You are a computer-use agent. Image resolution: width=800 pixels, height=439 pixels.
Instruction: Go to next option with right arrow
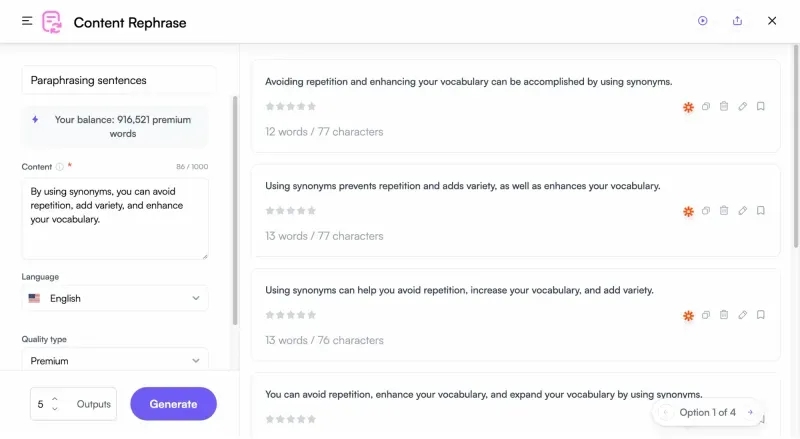(x=750, y=412)
